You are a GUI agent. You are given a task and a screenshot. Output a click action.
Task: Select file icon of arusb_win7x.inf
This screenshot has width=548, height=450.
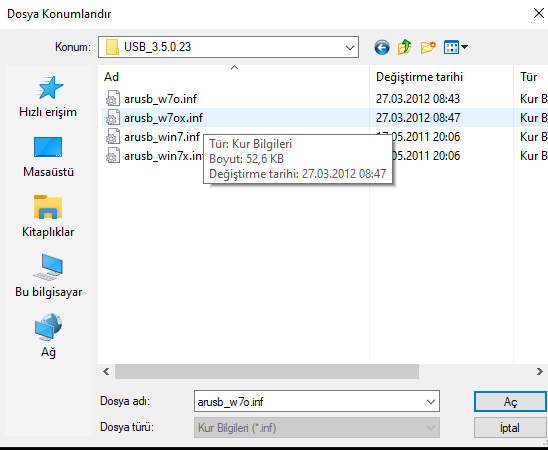pos(113,156)
